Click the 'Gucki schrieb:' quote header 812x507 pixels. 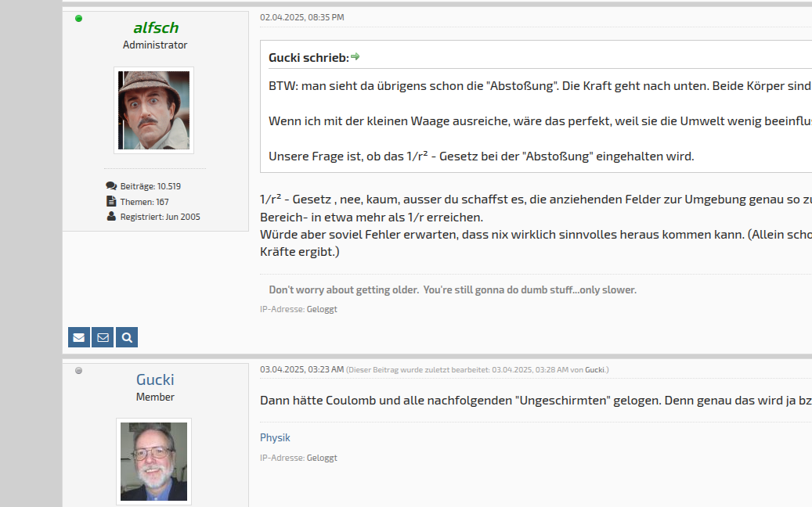click(308, 58)
